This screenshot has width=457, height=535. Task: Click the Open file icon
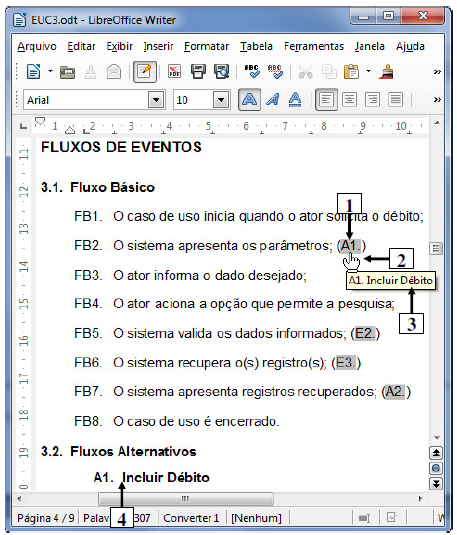[x=67, y=72]
